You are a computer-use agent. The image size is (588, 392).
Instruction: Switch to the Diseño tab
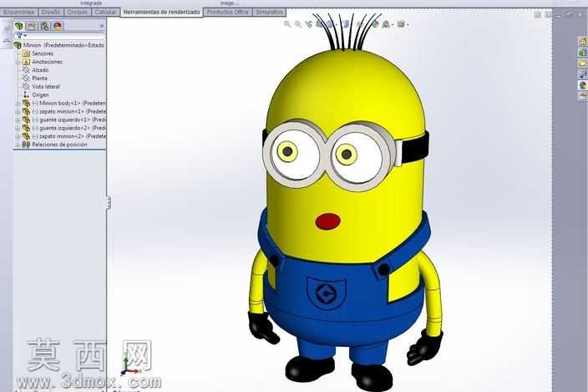[51, 12]
